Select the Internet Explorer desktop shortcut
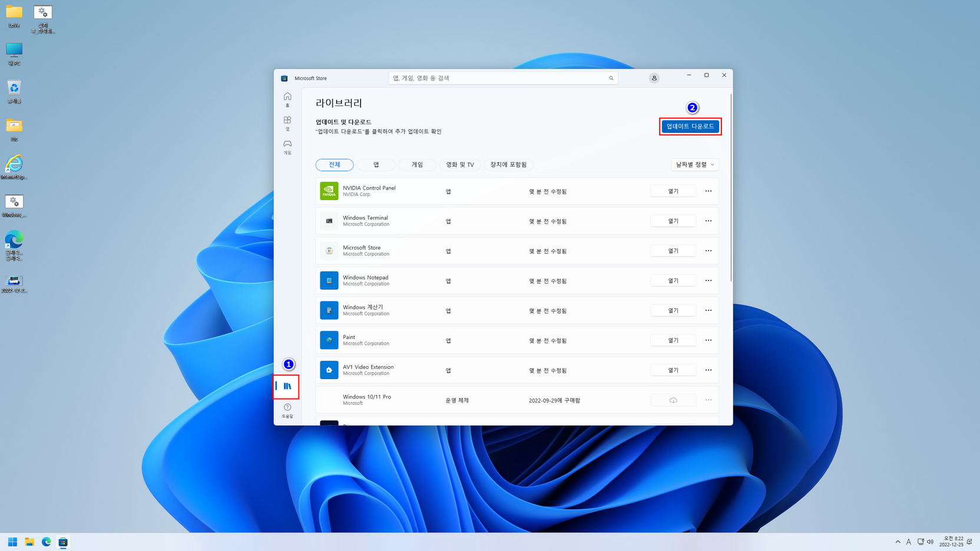980x551 pixels. click(14, 168)
